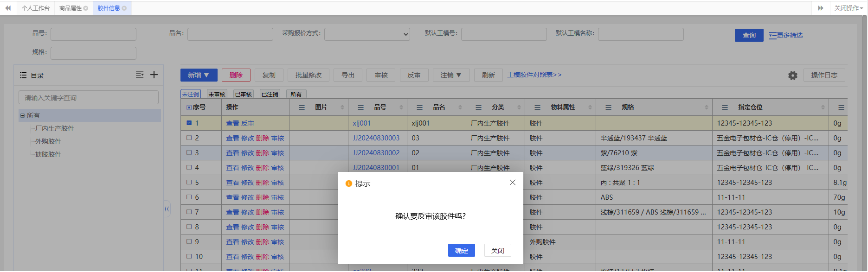Open the 更多筛选 filter options

point(786,35)
